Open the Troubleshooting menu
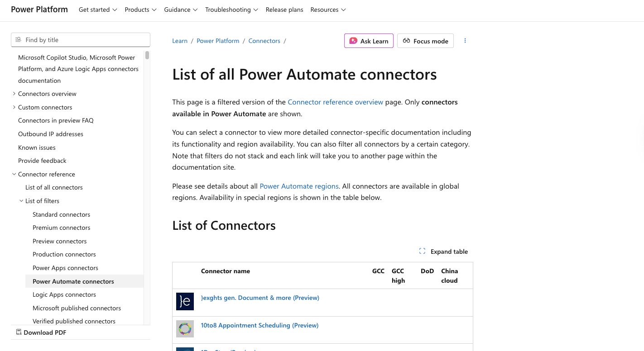 231,9
